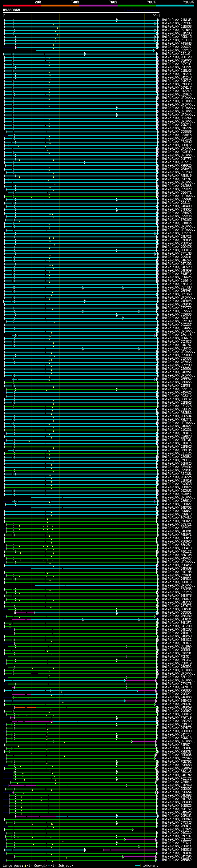Open the UniRef100_P63244 hit label
The height and width of the screenshot is (868, 197).
click(176, 118)
